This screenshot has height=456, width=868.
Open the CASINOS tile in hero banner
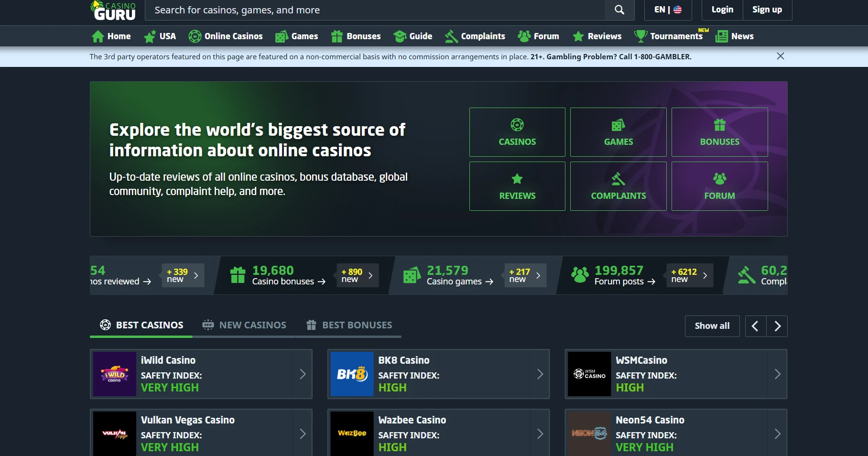tap(517, 132)
